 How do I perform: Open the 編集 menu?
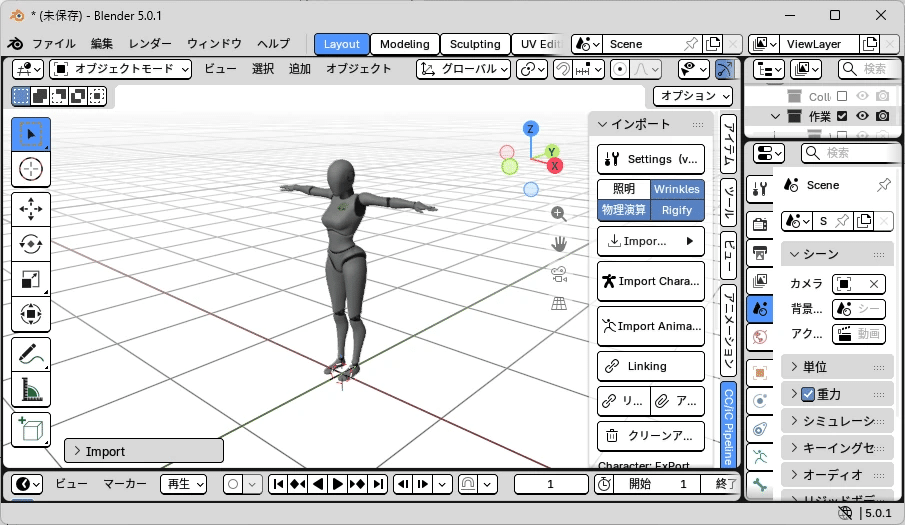pyautogui.click(x=102, y=44)
